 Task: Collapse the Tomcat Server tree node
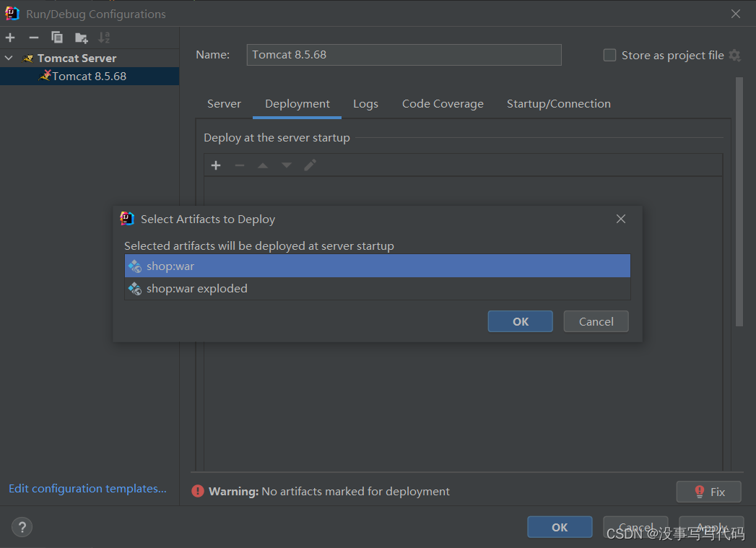pos(9,58)
